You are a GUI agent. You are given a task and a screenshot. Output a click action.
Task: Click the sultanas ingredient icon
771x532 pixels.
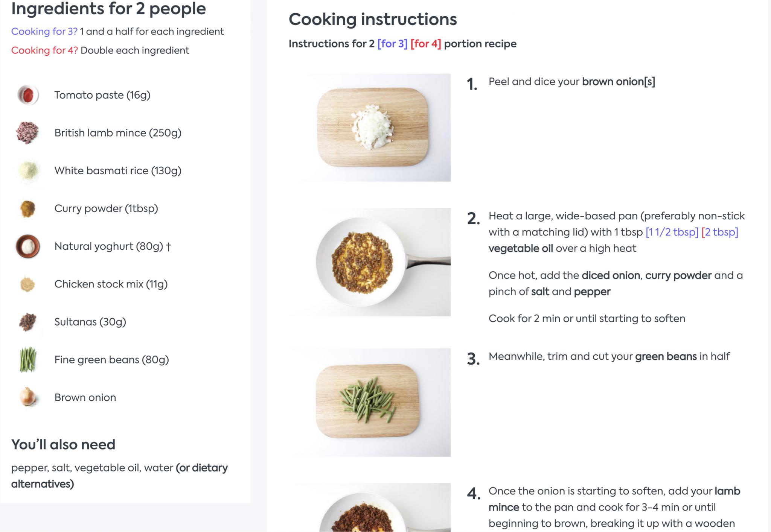pyautogui.click(x=28, y=322)
